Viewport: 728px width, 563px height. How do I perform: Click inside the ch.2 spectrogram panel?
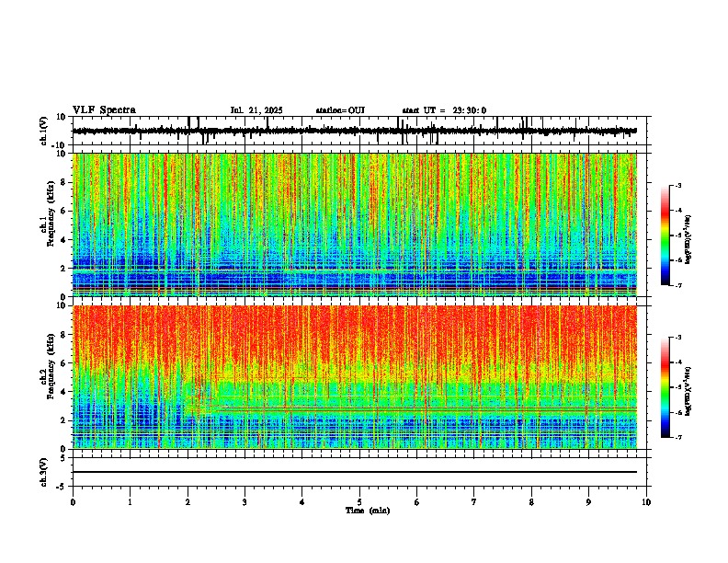(355, 377)
